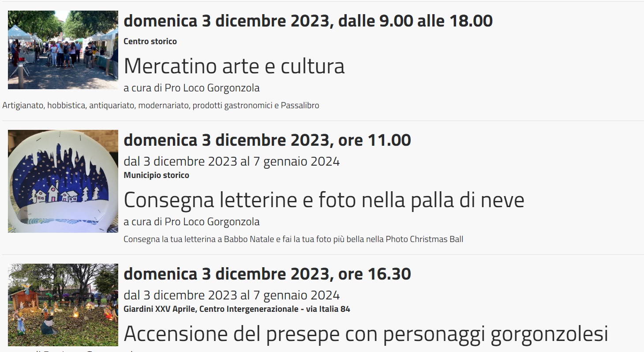The height and width of the screenshot is (352, 644).
Task: Open Consegna letterine e foto event title
Action: tap(324, 200)
